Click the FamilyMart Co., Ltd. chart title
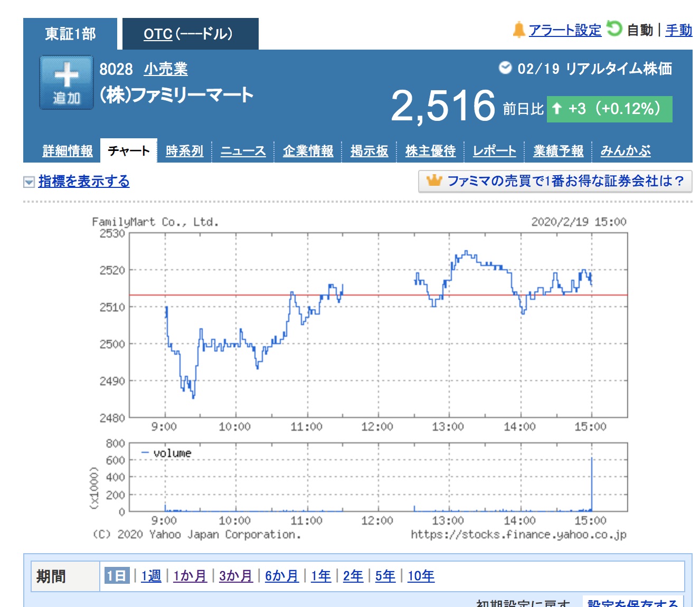Image resolution: width=700 pixels, height=607 pixels. (x=155, y=222)
